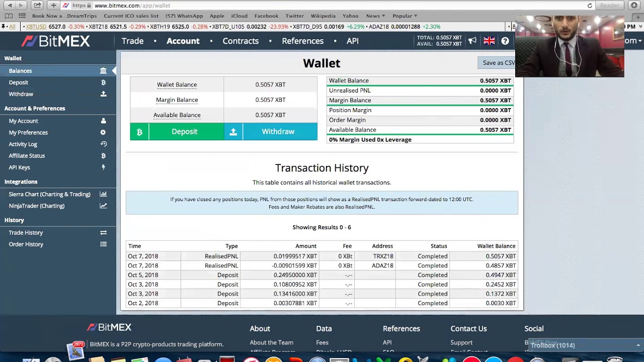644x362 pixels.
Task: Click the UK flag language icon
Action: pos(489,41)
